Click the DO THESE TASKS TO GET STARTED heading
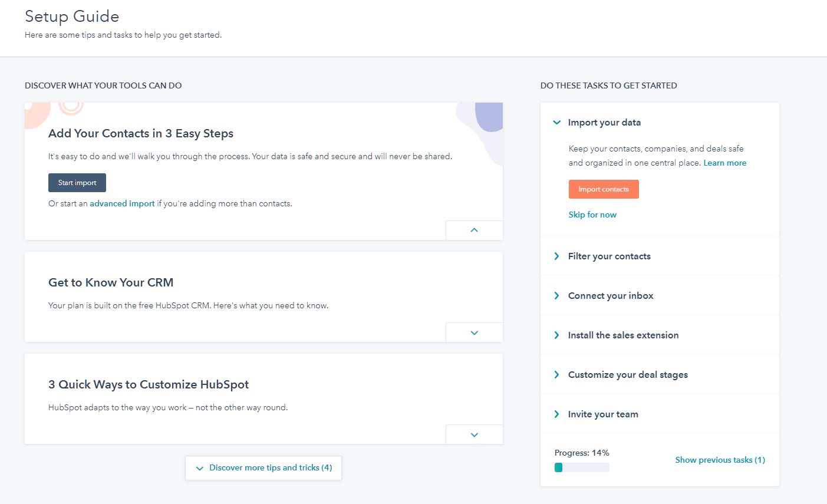Viewport: 827px width, 504px height. [x=608, y=85]
